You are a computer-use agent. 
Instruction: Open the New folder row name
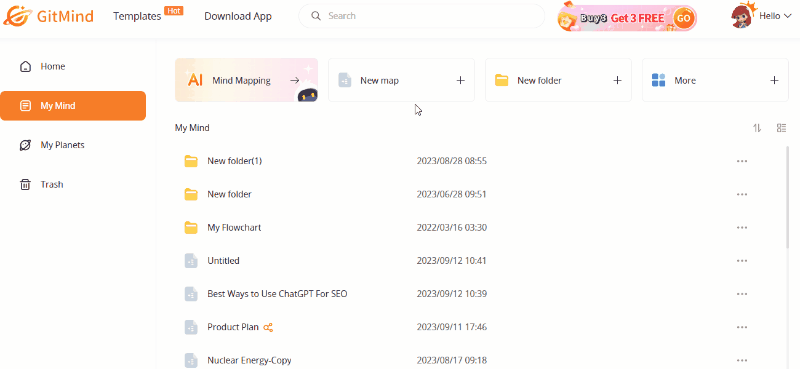pos(229,194)
